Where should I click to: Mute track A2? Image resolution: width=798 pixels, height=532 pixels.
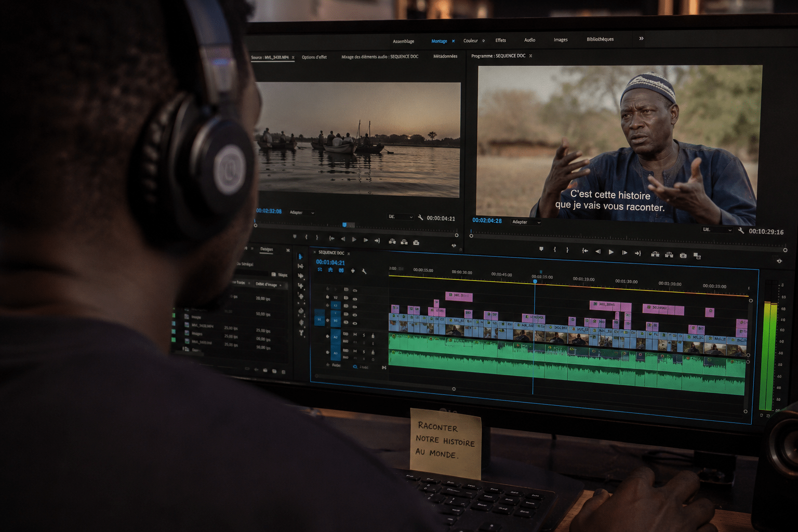pos(355,334)
